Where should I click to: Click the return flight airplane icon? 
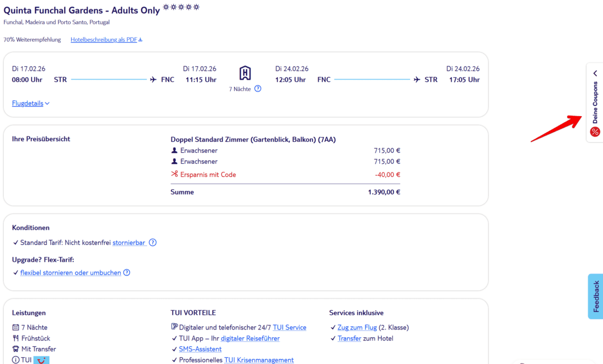tap(417, 79)
